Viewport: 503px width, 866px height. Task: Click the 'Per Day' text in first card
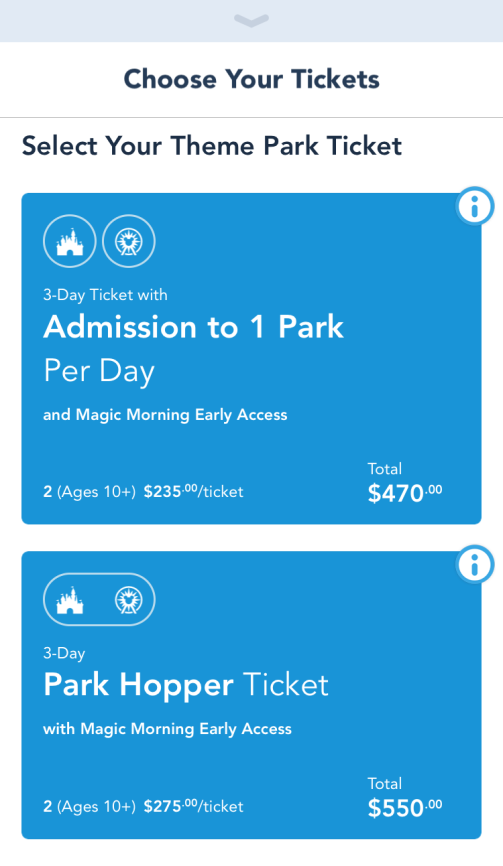tap(99, 372)
